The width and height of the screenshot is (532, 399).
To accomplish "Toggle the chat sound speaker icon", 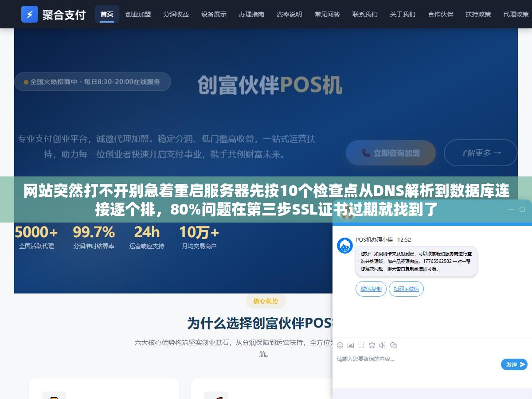I will (382, 345).
